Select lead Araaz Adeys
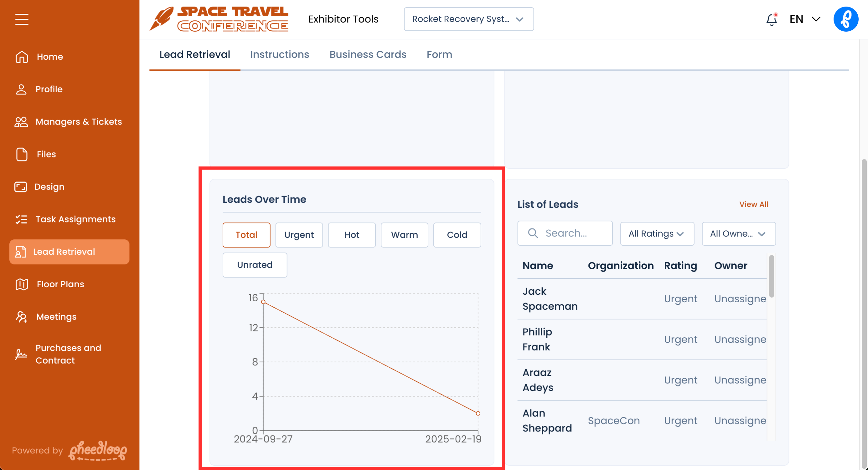This screenshot has width=868, height=470. 538,380
